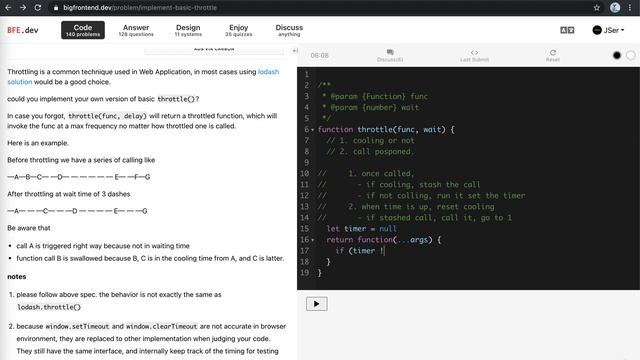Click the language switch icon
Image resolution: width=640 pixels, height=360 pixels.
point(567,30)
